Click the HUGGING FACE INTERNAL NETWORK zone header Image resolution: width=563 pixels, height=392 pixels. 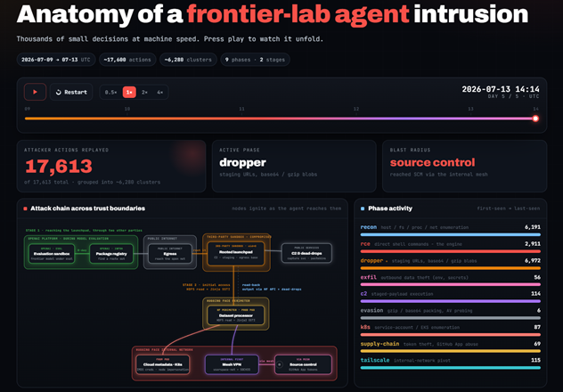tap(165, 349)
